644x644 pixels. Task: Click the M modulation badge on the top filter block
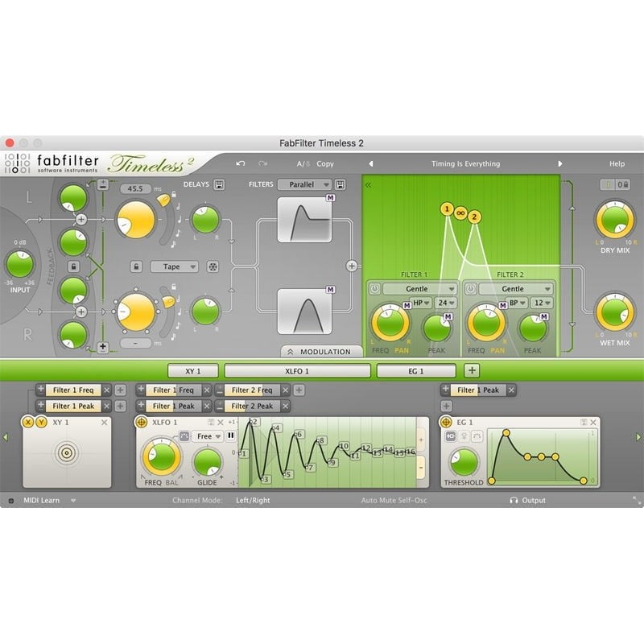(330, 199)
